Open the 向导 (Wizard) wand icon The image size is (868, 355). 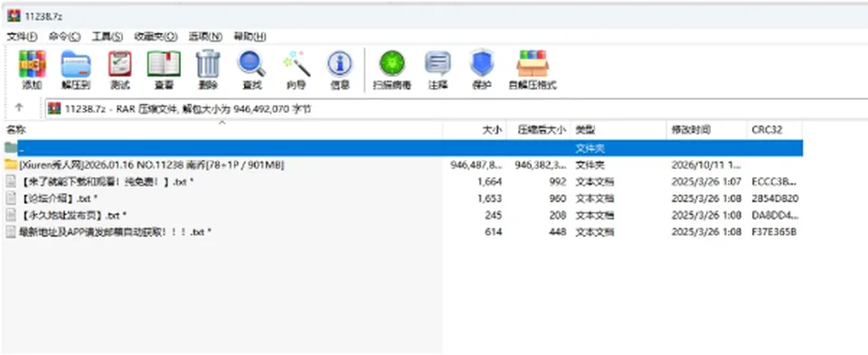(297, 63)
